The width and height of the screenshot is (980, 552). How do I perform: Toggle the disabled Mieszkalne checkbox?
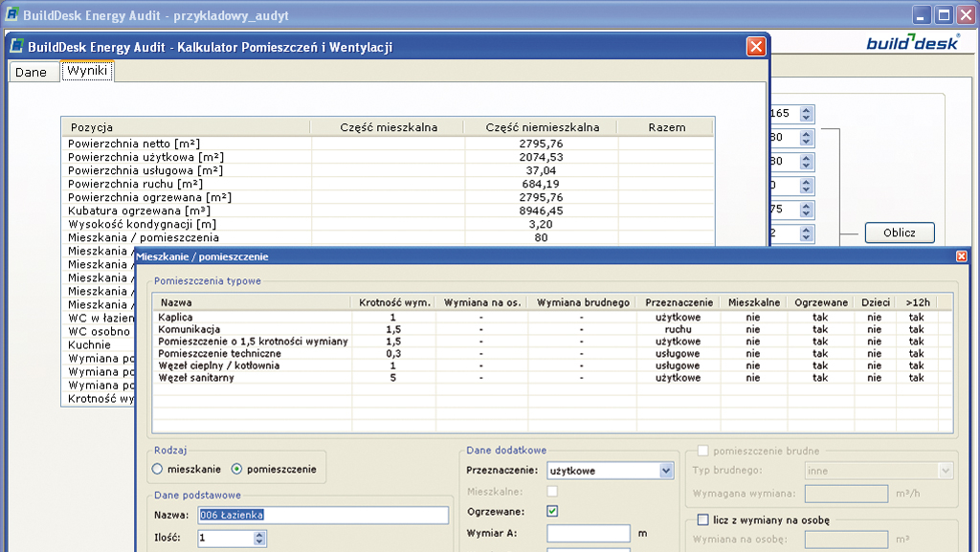tap(552, 492)
